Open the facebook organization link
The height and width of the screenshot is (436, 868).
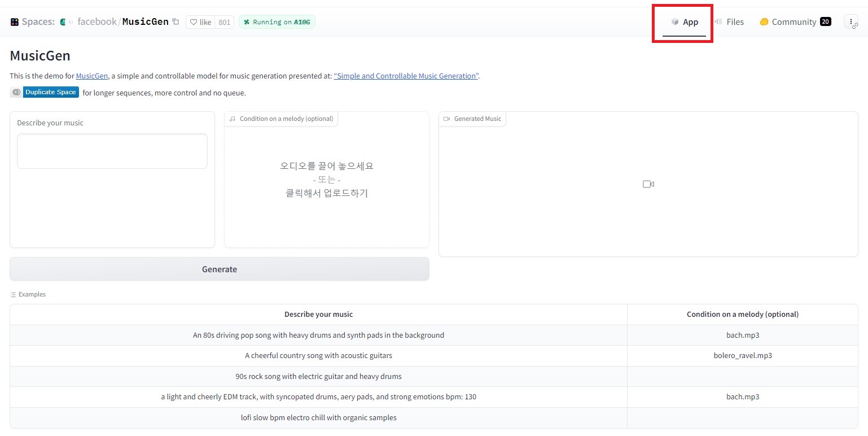(97, 22)
